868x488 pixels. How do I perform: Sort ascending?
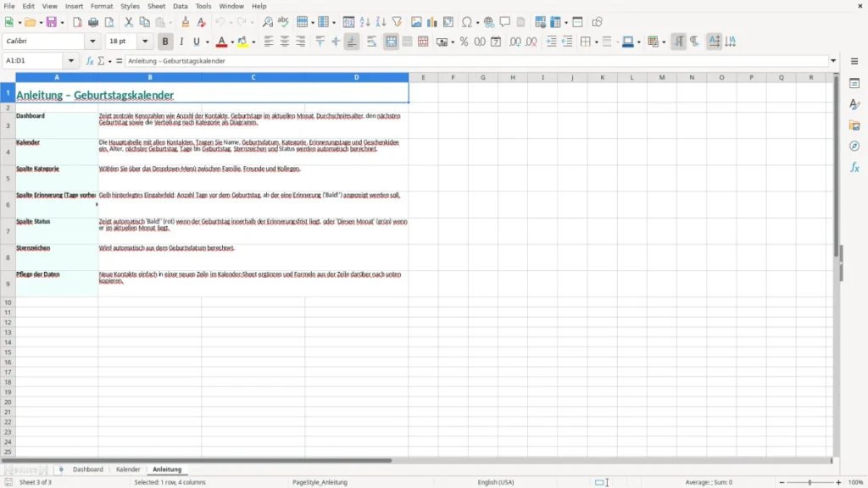click(364, 22)
